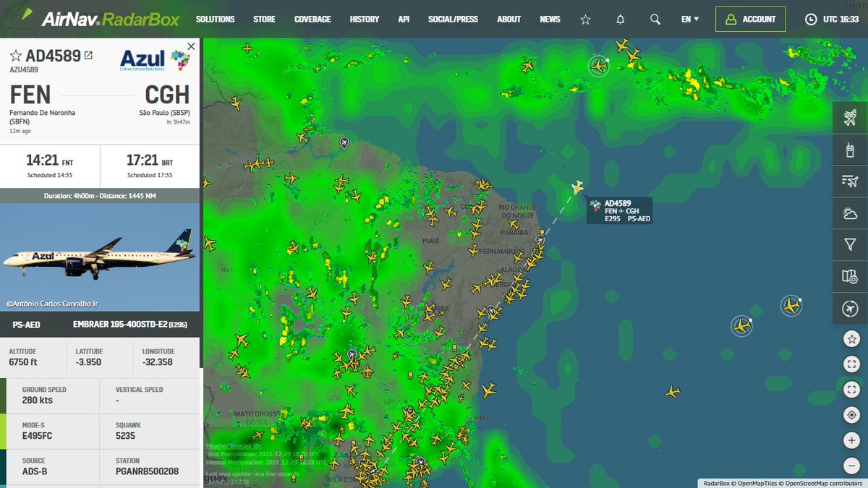Open the radio/ATC walkie-talkie tool
The width and height of the screenshot is (868, 488).
(x=850, y=150)
